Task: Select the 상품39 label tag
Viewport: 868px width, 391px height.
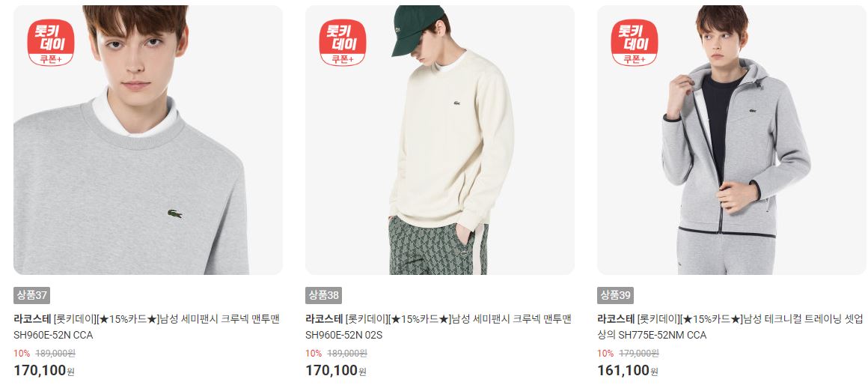Action: [616, 295]
